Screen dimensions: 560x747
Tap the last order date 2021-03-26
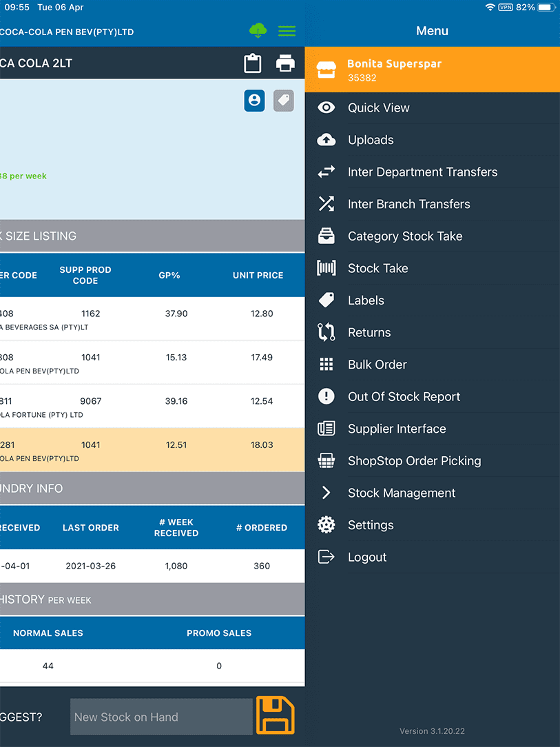[x=90, y=566]
